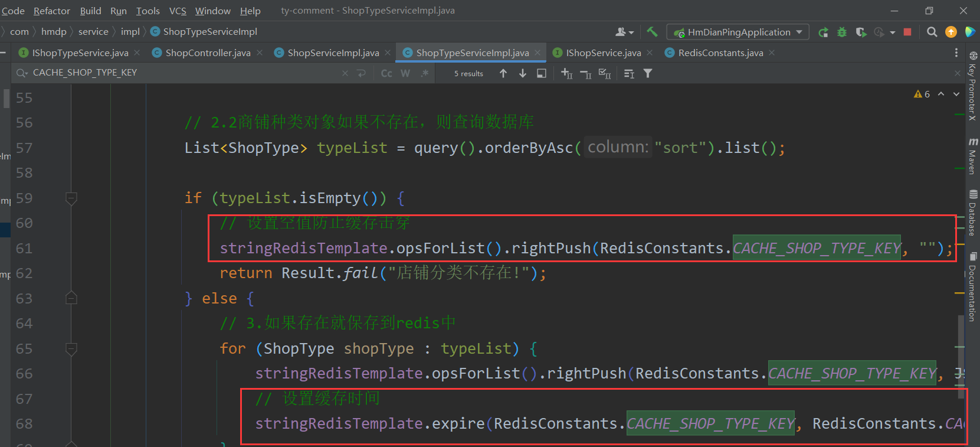980x447 pixels.
Task: Select all occurrences icon in find bar
Action: click(605, 73)
